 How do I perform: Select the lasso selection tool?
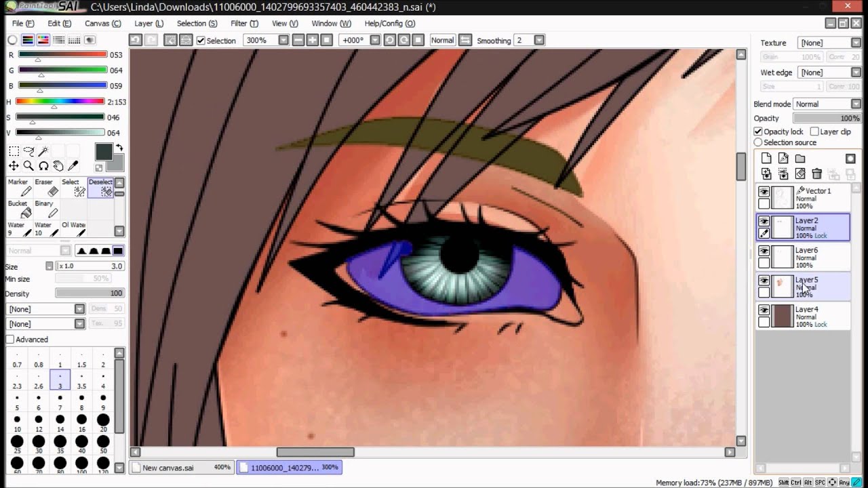[28, 151]
